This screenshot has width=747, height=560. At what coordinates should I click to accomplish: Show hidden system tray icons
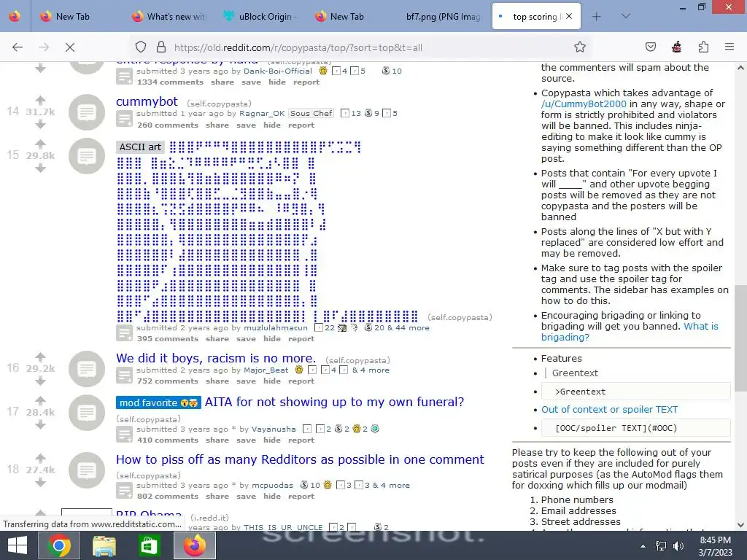click(643, 546)
